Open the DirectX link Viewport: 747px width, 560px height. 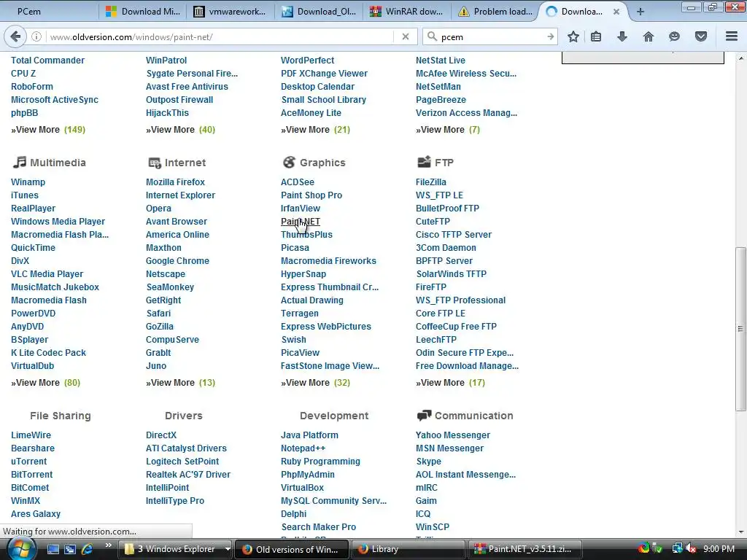pos(161,435)
